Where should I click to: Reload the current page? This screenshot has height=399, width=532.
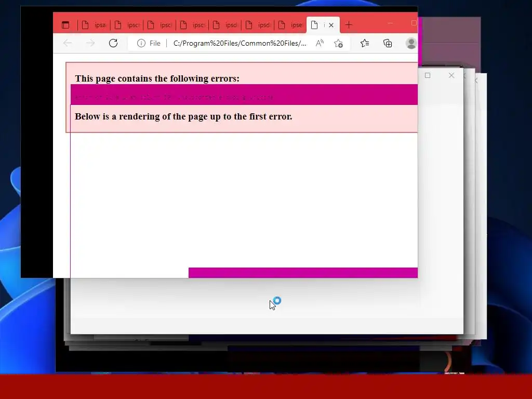(x=113, y=43)
